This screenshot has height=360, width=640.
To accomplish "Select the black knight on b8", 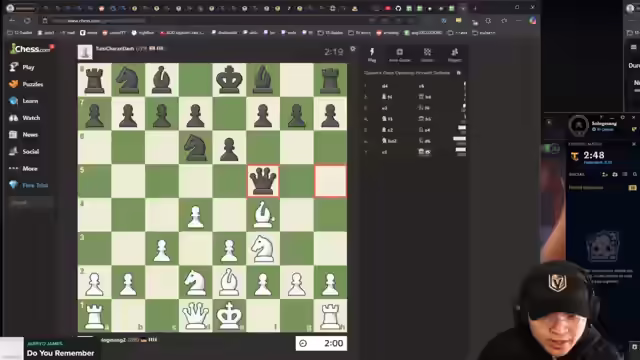I will (128, 80).
